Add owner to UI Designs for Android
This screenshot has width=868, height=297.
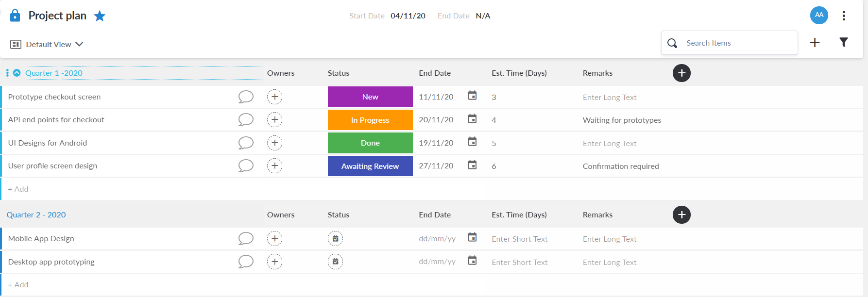[274, 143]
